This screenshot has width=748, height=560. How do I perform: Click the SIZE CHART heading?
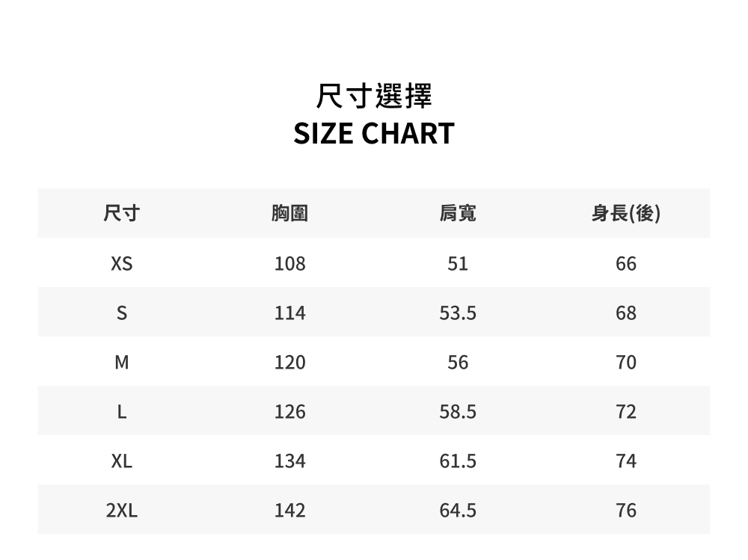(374, 133)
